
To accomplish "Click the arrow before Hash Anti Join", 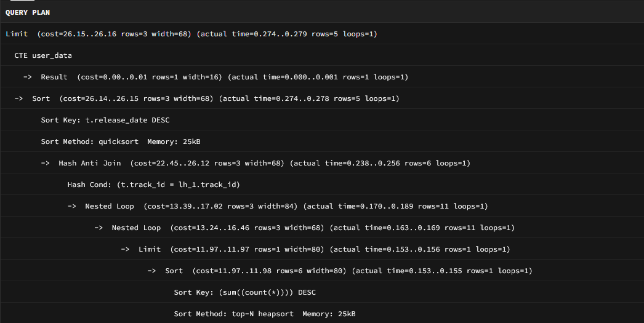I will pyautogui.click(x=45, y=163).
